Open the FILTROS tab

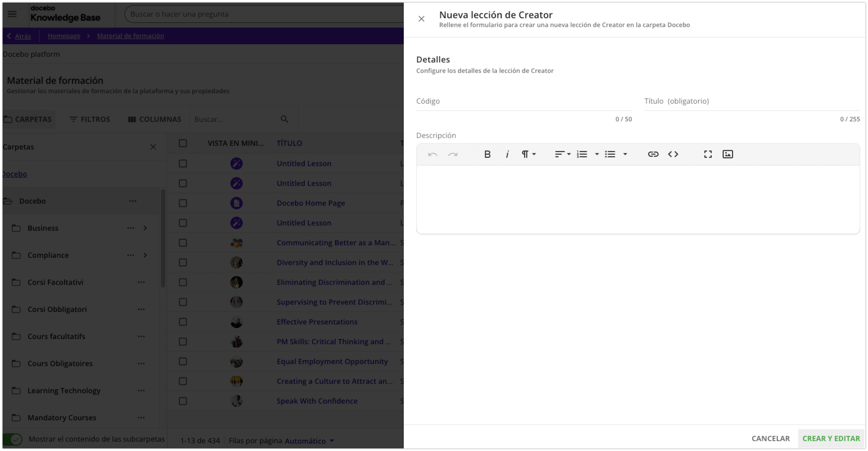pos(90,119)
